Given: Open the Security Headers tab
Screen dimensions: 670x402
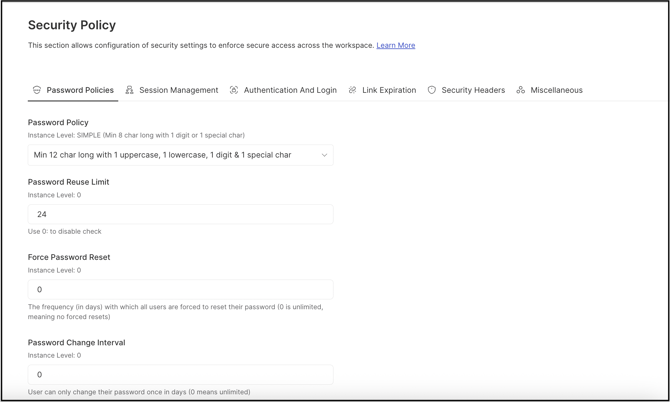Looking at the screenshot, I should tap(466, 90).
